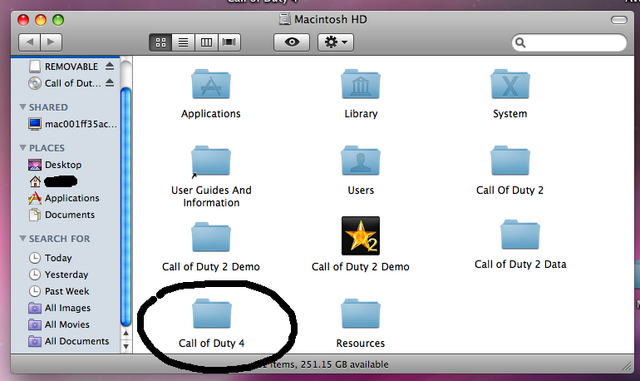Open the Call of Duty 2 Demo folder

pyautogui.click(x=211, y=237)
